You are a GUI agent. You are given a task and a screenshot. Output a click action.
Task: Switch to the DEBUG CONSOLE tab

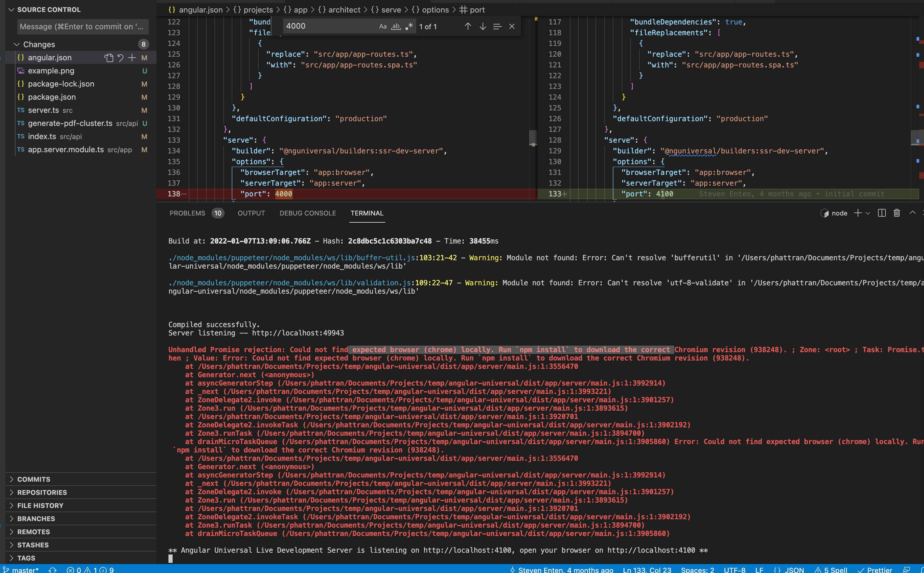coord(308,213)
